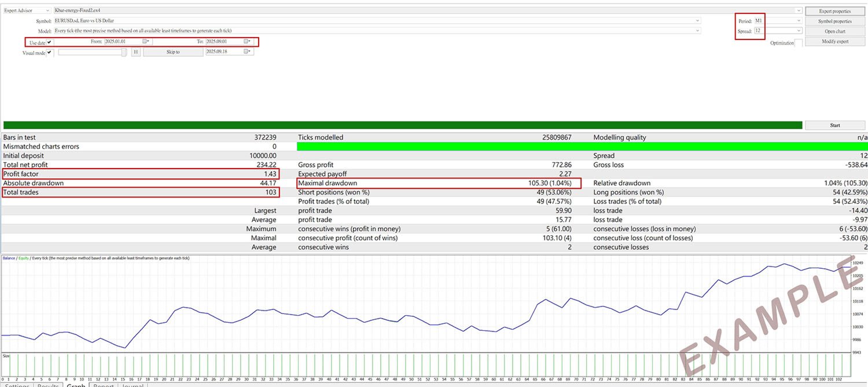Open the Report tab
Viewport: 868px width, 387px height.
click(x=104, y=386)
